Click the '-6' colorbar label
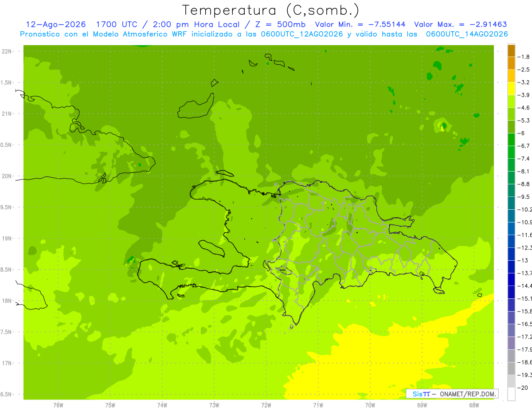 pos(522,133)
